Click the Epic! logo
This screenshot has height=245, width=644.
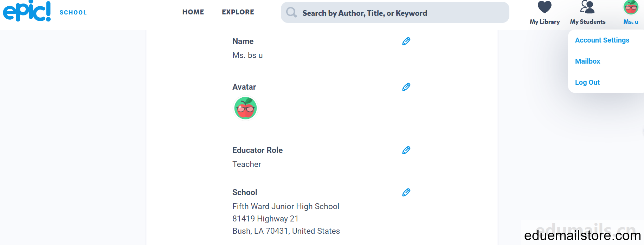pos(27,11)
